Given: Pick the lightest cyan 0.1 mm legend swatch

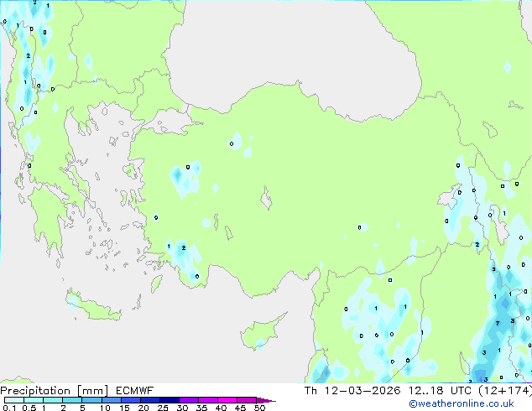Looking at the screenshot, I should (x=14, y=400).
